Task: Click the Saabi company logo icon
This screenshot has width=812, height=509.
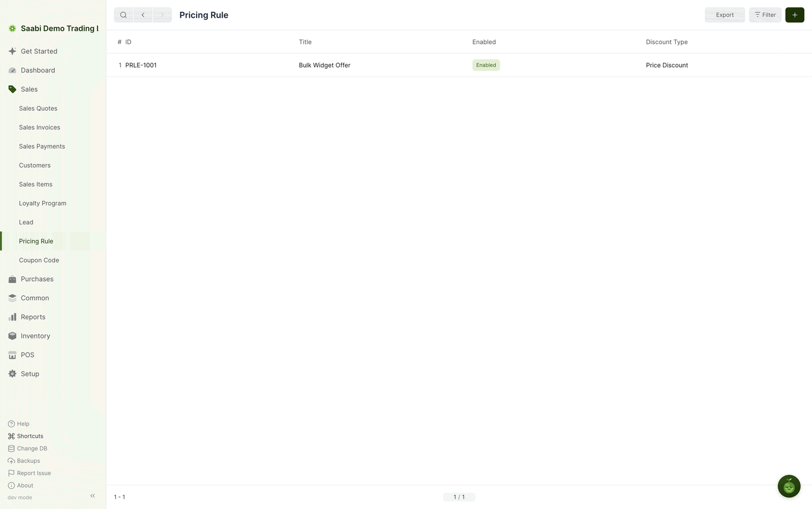Action: click(x=12, y=28)
